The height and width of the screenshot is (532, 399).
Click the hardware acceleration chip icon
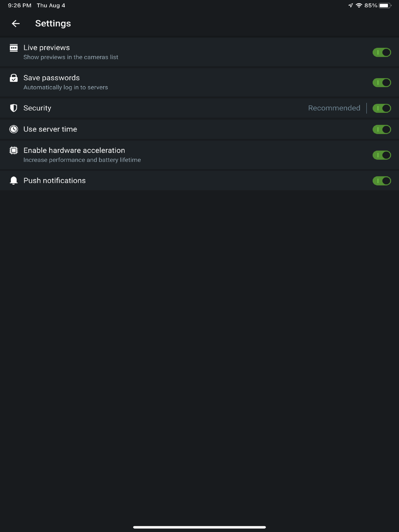(x=14, y=150)
